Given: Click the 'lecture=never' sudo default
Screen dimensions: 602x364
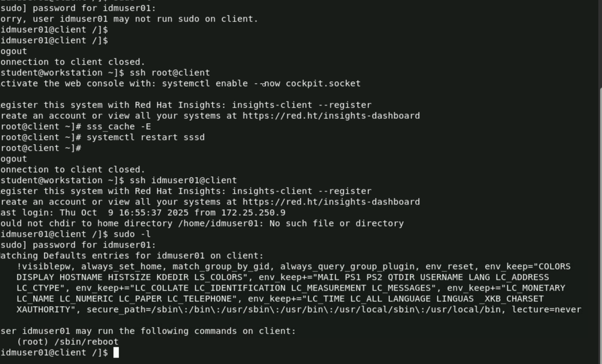Looking at the screenshot, I should click(547, 309).
